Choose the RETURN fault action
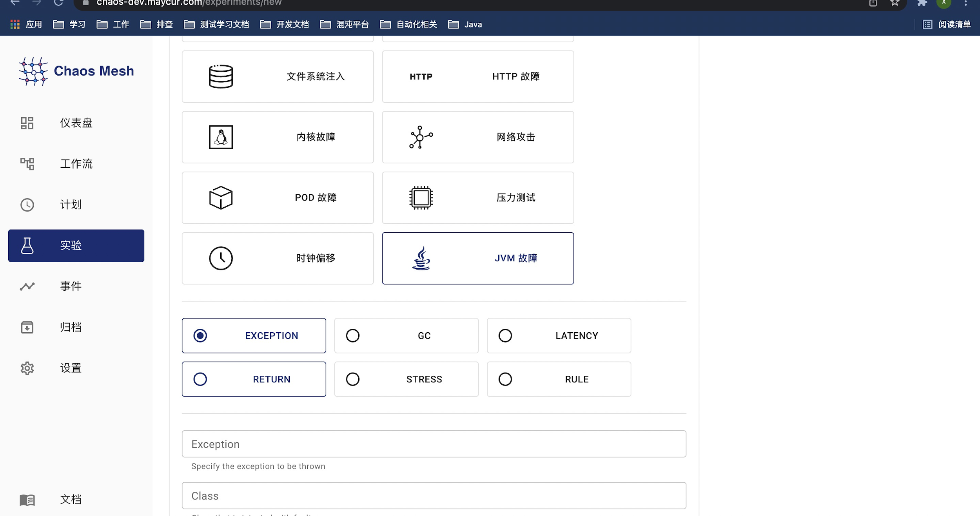The image size is (980, 516). coord(253,378)
